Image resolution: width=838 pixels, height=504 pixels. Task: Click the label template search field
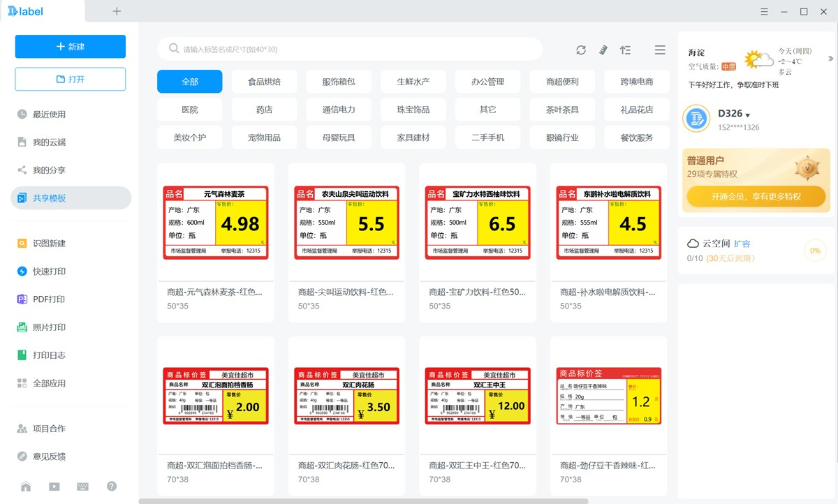coord(349,50)
